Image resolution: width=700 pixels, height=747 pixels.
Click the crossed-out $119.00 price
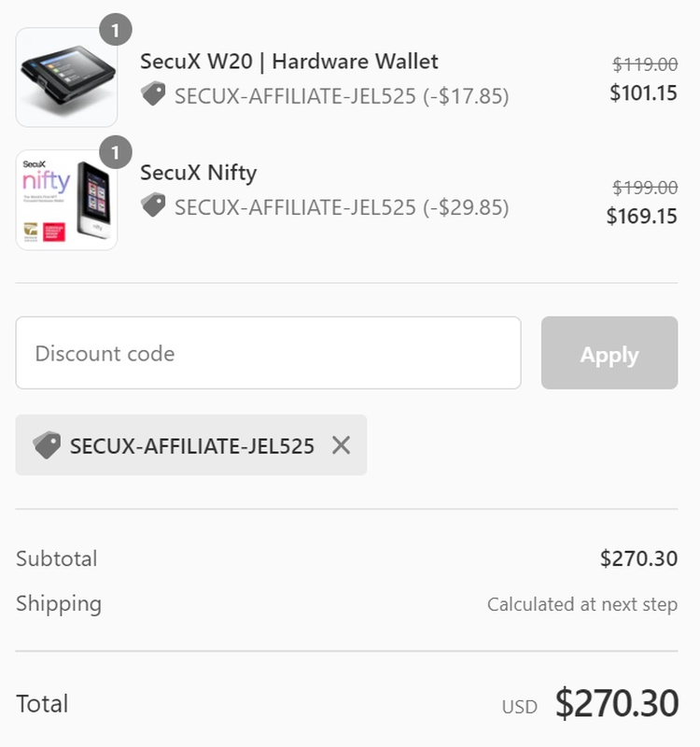(x=645, y=64)
